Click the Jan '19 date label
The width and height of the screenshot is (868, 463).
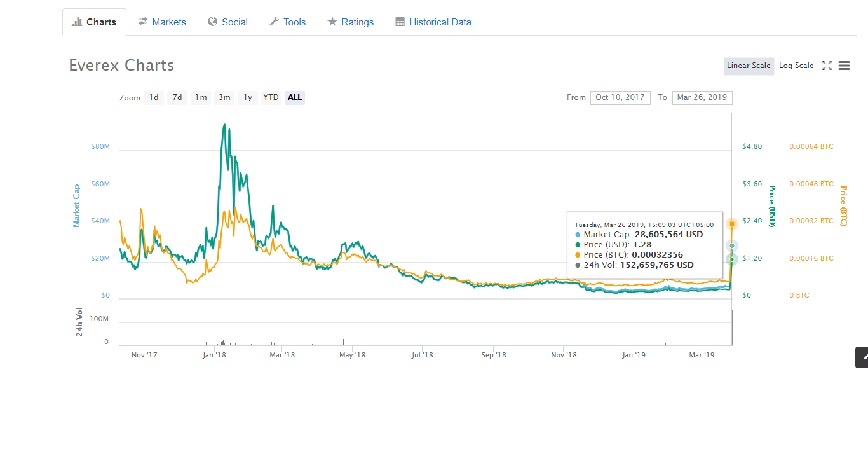pos(634,355)
